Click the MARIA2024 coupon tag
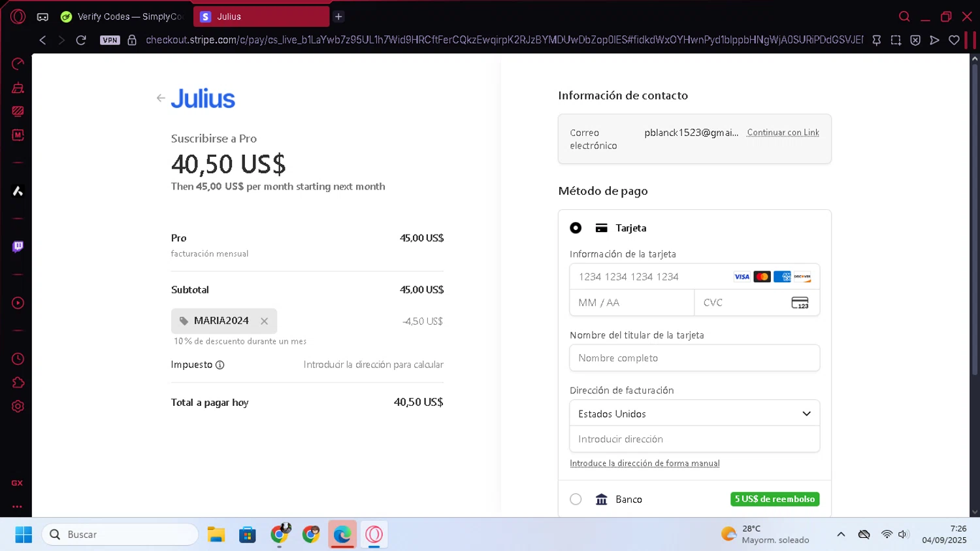Image resolution: width=980 pixels, height=551 pixels. click(224, 321)
